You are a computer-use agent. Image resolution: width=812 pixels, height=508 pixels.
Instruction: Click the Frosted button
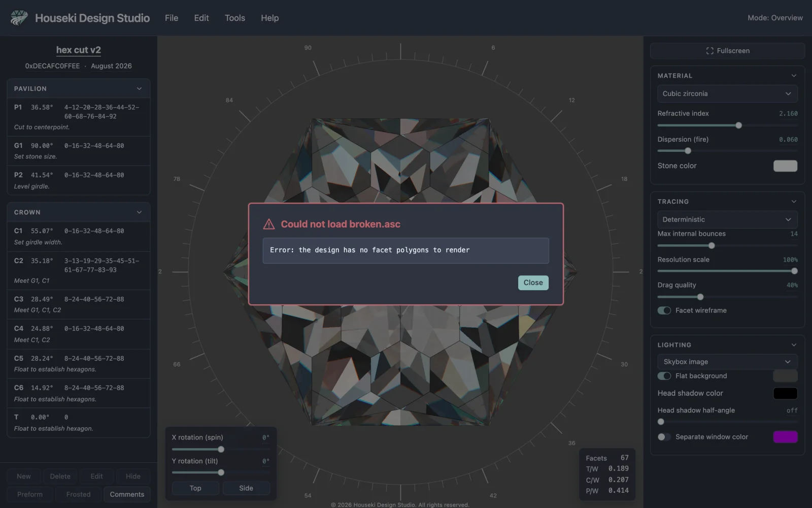click(x=78, y=494)
